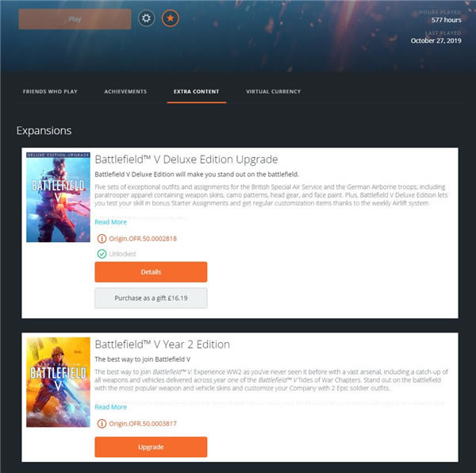Click Purchase as a gift £16.19

tap(151, 298)
